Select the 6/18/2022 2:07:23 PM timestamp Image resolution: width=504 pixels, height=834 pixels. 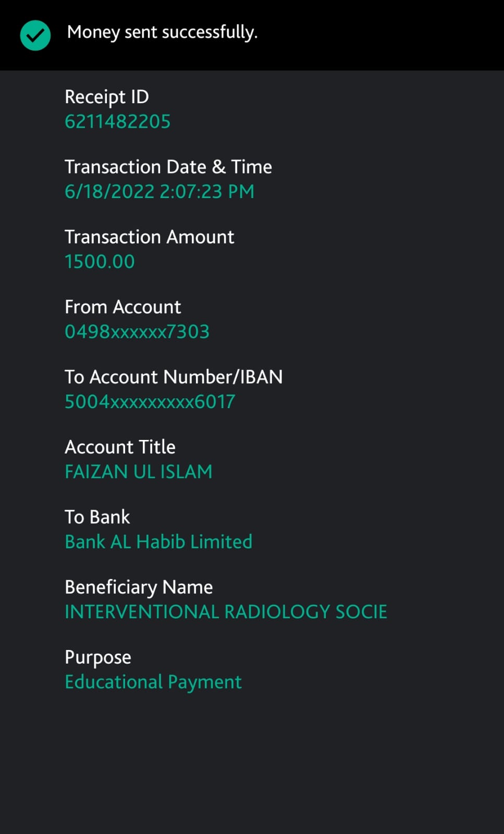click(x=159, y=191)
